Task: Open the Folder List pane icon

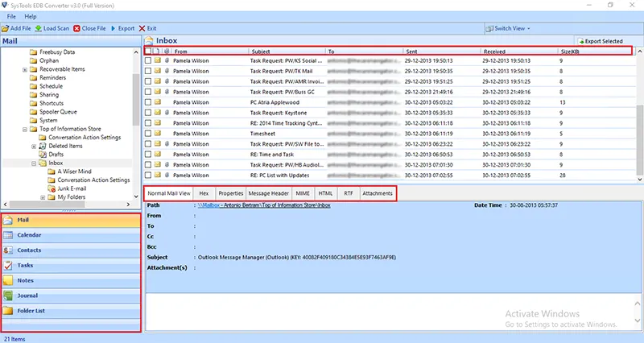Action: [x=8, y=311]
